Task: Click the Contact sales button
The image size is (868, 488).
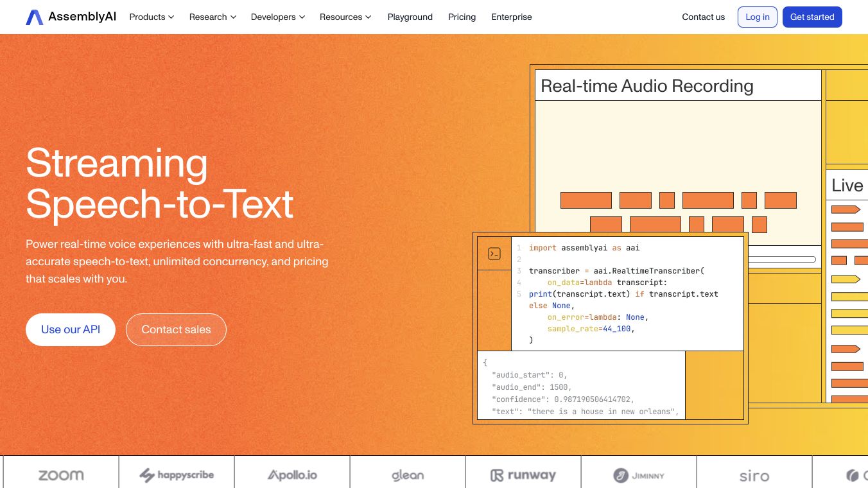Action: (176, 329)
